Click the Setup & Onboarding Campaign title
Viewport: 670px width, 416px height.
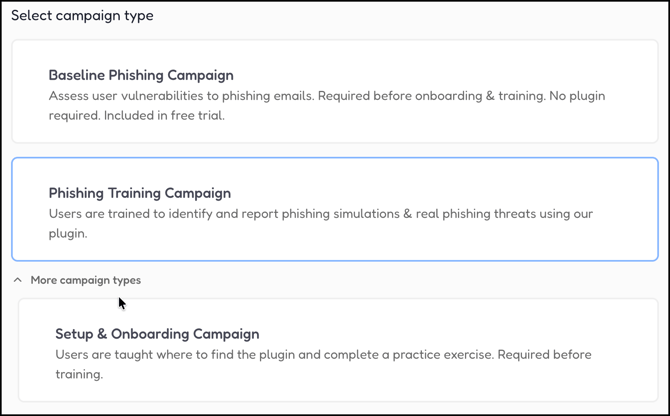coord(157,334)
